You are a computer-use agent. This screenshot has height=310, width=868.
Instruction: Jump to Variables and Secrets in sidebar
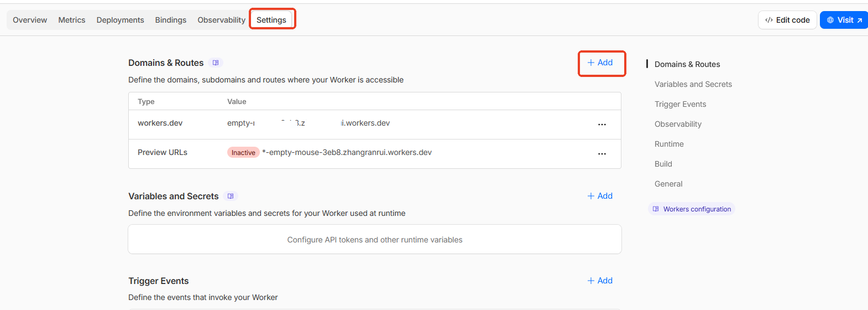(x=693, y=84)
